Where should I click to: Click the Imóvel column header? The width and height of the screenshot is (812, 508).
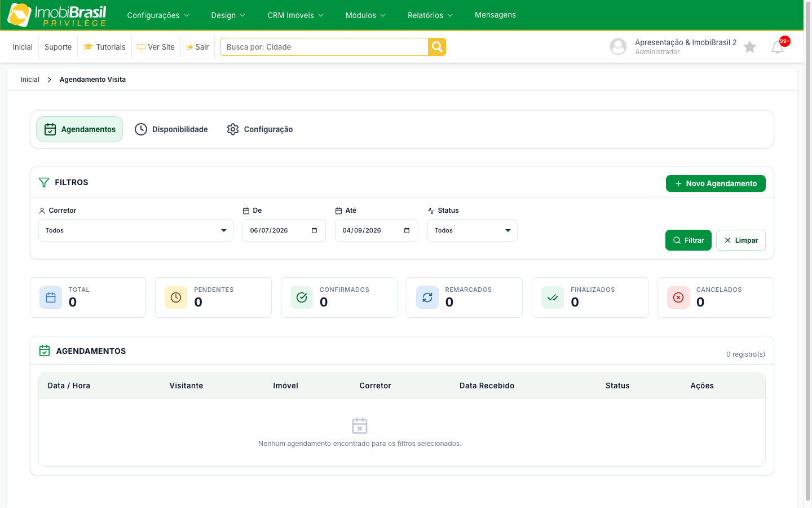285,386
